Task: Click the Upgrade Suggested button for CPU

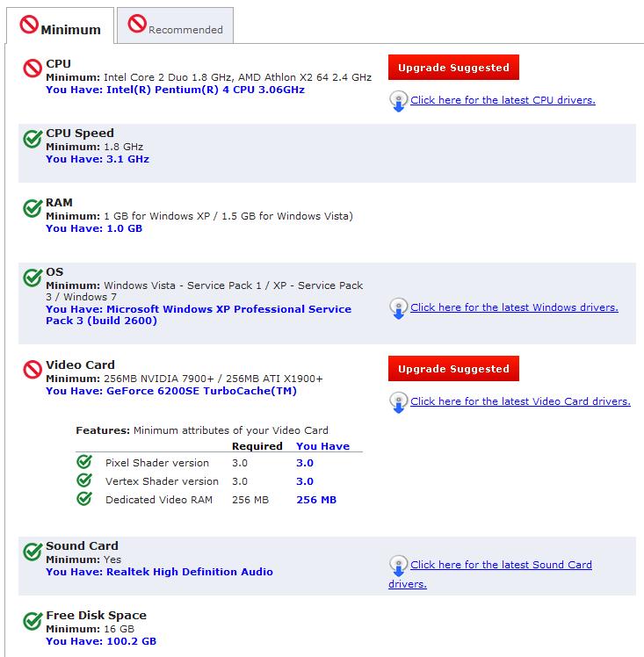Action: click(453, 67)
